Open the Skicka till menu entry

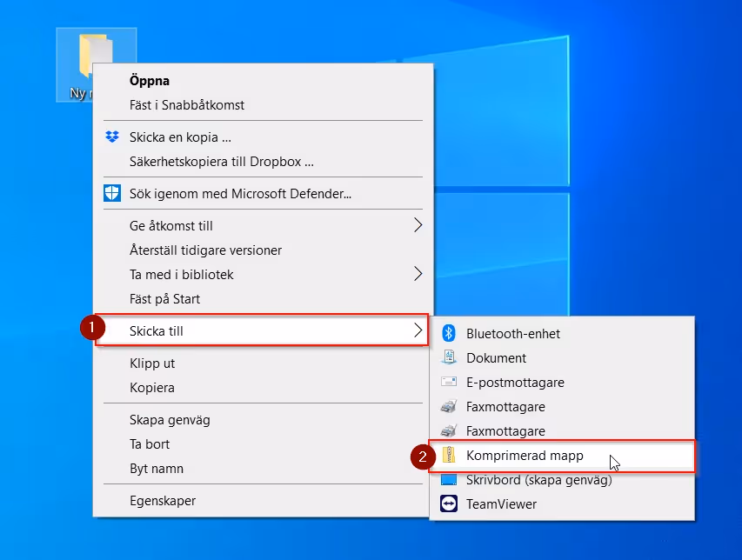point(263,330)
